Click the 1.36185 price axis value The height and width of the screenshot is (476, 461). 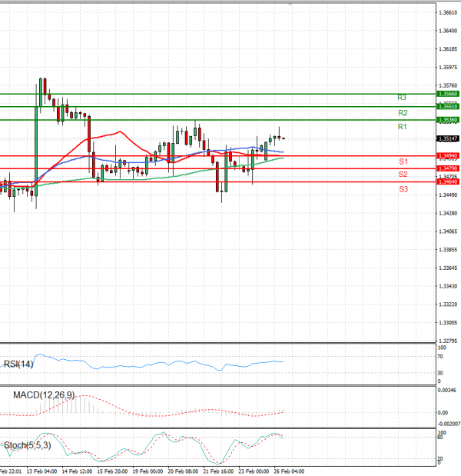point(448,49)
